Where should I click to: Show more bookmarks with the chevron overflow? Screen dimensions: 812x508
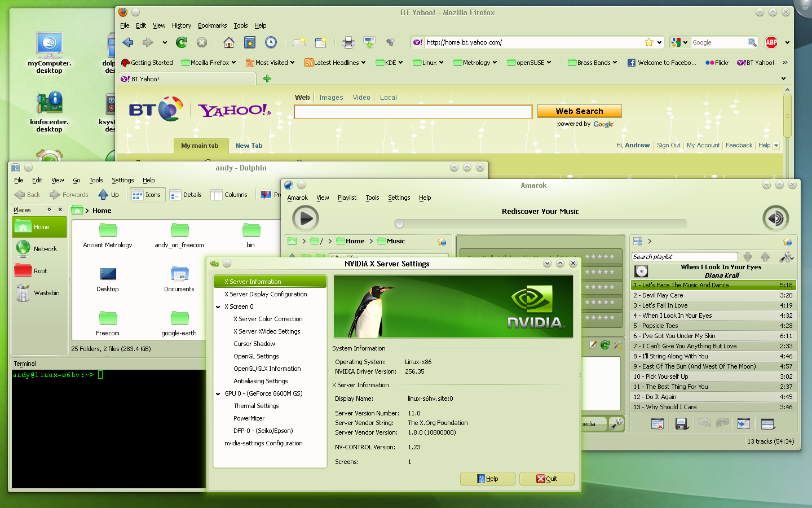click(784, 63)
